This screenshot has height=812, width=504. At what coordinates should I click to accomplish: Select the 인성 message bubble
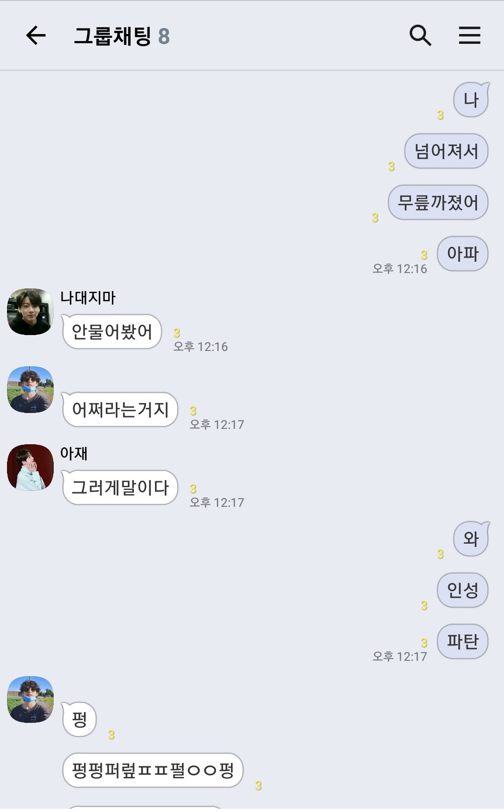[x=462, y=590]
